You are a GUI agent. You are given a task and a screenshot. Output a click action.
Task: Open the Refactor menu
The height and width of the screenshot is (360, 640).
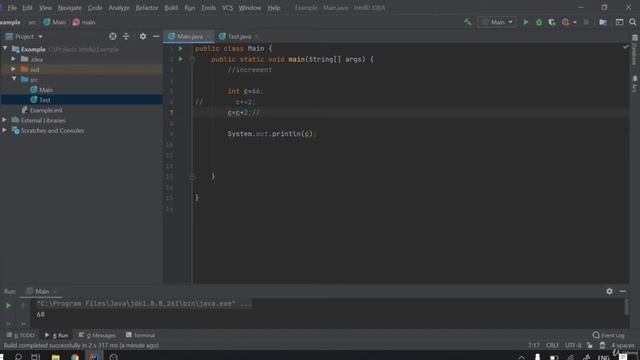click(x=147, y=8)
